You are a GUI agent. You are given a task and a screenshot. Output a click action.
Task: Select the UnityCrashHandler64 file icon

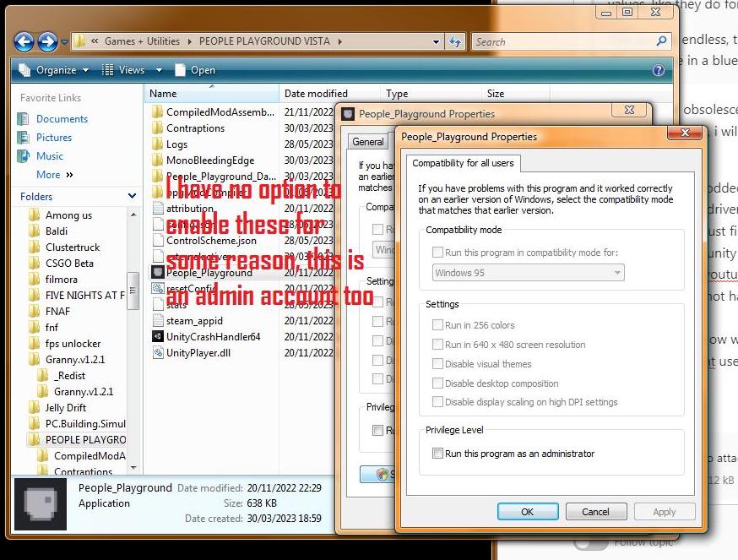click(x=158, y=336)
